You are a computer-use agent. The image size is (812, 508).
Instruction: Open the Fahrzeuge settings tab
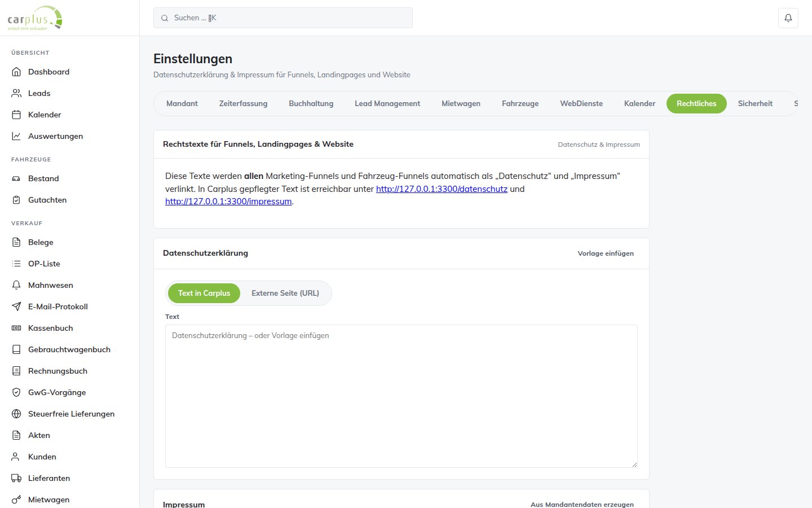coord(520,103)
